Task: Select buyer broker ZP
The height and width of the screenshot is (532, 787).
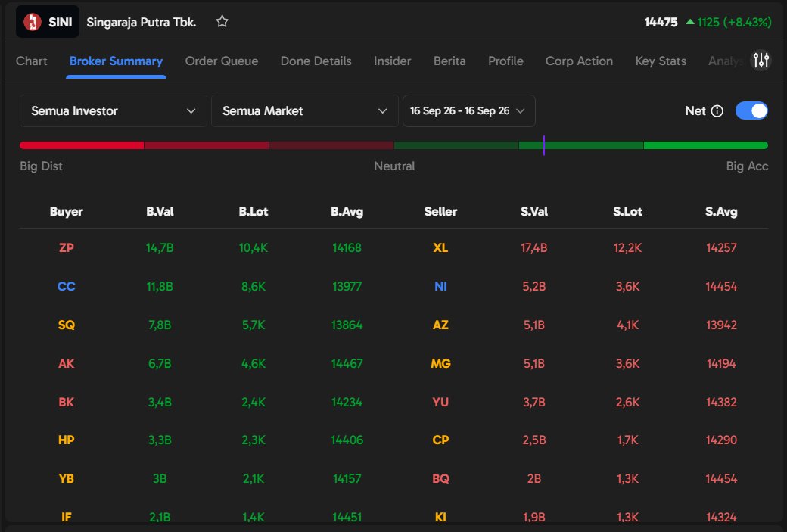Action: click(x=67, y=247)
